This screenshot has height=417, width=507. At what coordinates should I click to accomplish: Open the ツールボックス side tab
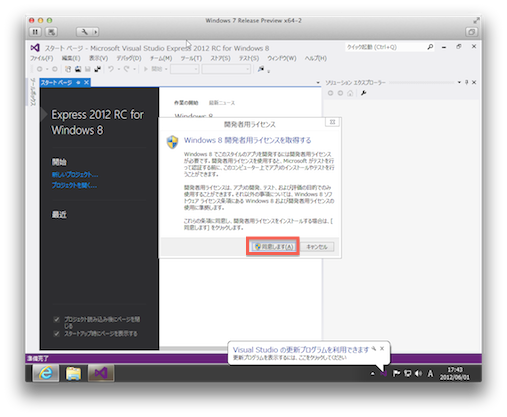[x=33, y=92]
